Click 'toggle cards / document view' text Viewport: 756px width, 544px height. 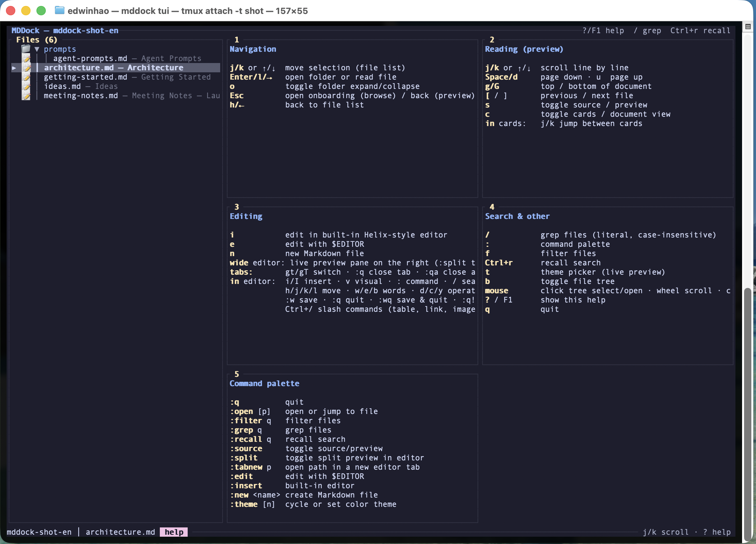(605, 114)
